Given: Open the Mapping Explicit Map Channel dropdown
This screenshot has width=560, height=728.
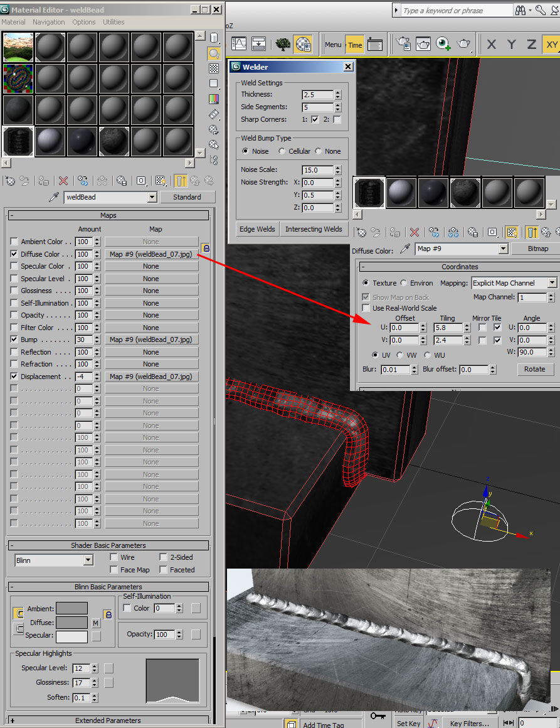Looking at the screenshot, I should pos(552,283).
